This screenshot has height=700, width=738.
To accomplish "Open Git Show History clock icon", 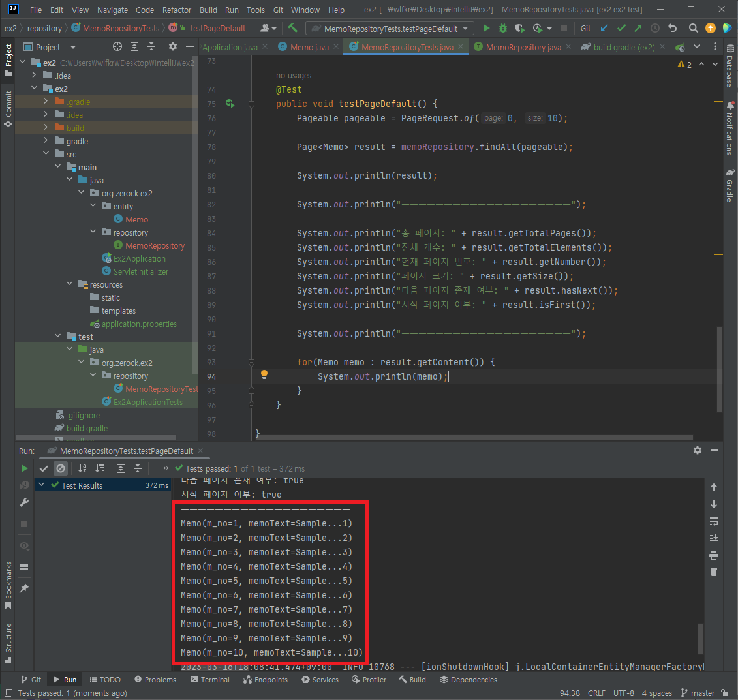I will (x=654, y=28).
